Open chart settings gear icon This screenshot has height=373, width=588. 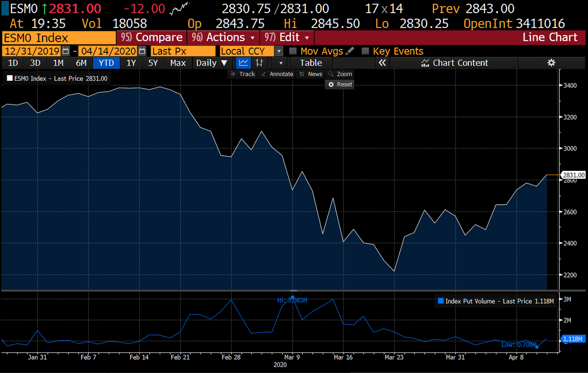pos(551,63)
